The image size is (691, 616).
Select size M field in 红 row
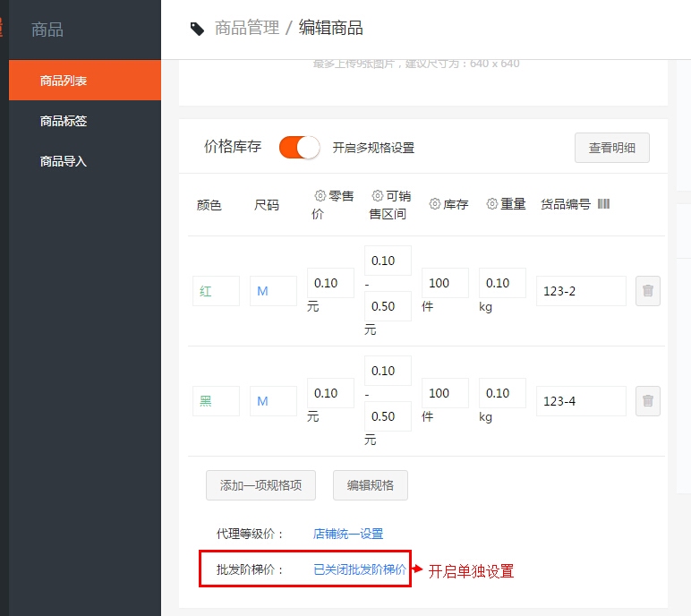tap(273, 291)
